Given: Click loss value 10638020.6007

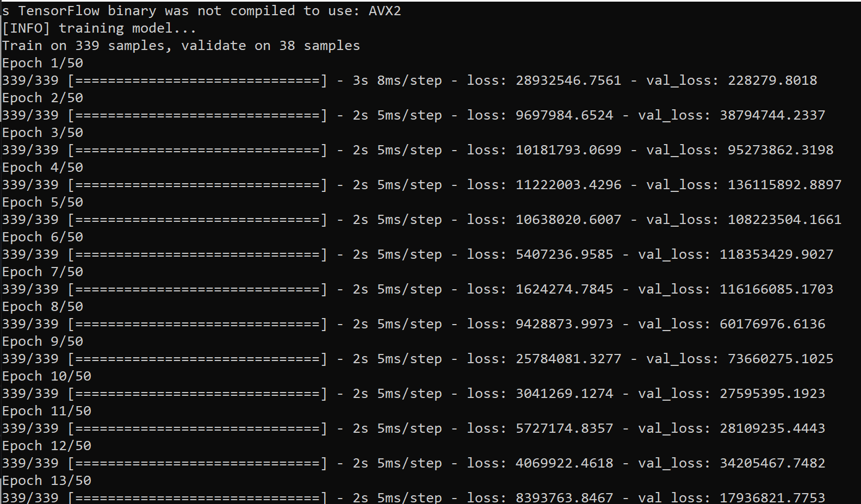Looking at the screenshot, I should point(568,220).
